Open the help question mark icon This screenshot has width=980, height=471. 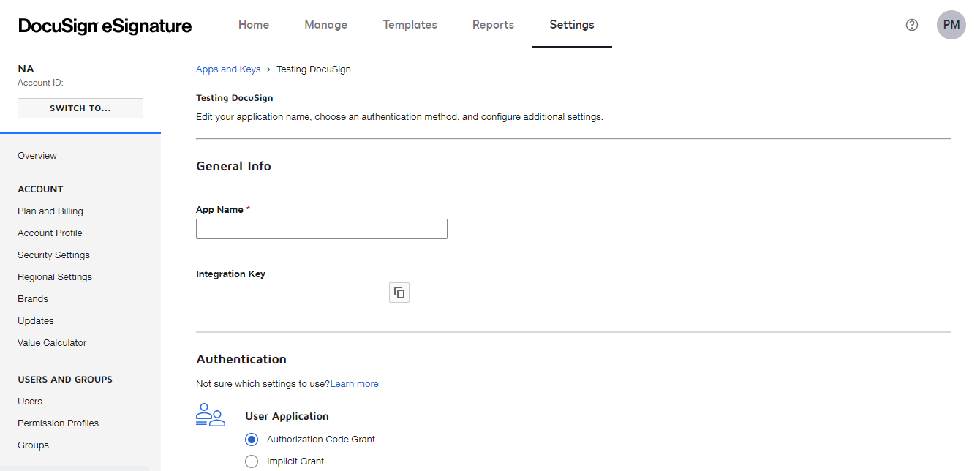(x=912, y=25)
